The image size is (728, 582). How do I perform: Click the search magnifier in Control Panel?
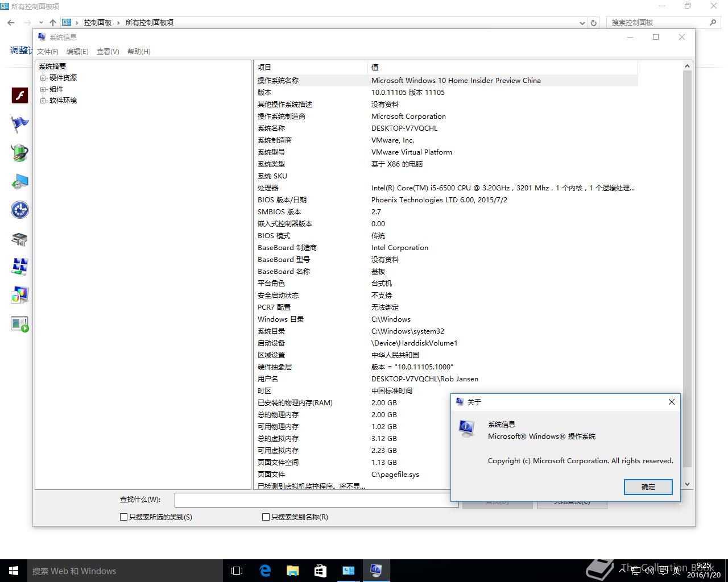(713, 23)
